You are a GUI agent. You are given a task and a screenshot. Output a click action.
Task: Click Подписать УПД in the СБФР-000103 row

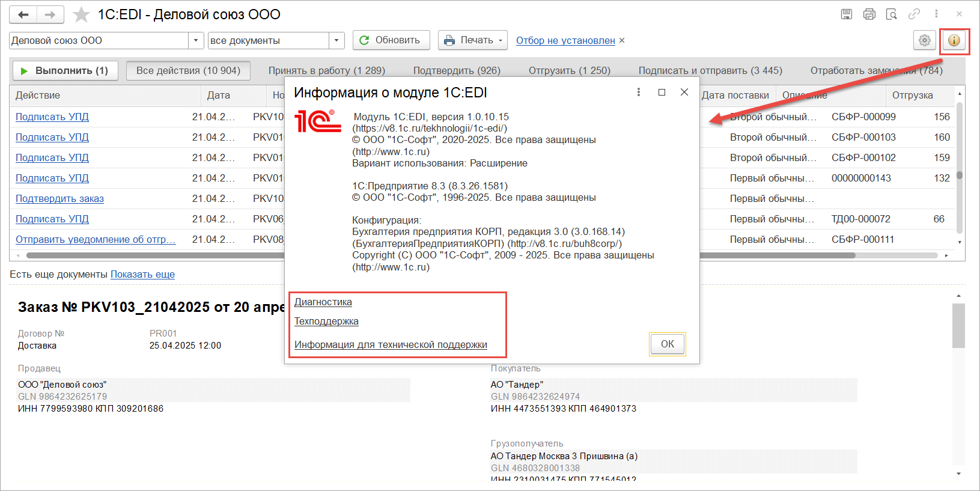click(x=52, y=137)
